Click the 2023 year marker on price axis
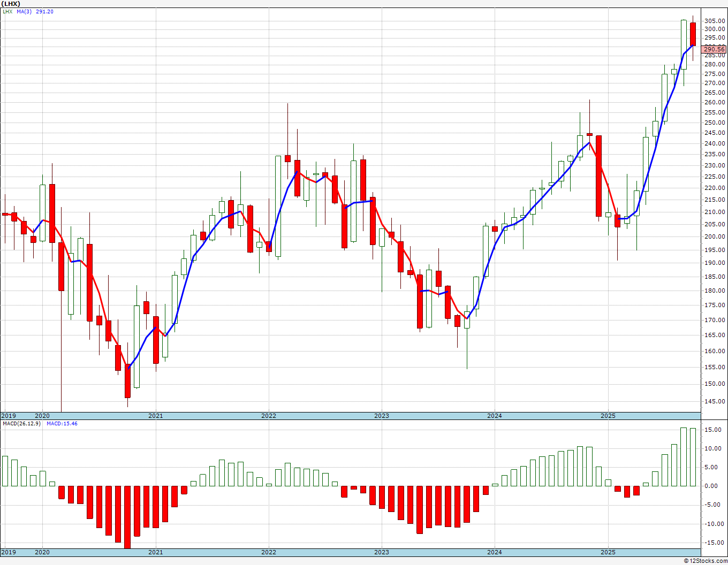This screenshot has height=565, width=728. [x=381, y=416]
